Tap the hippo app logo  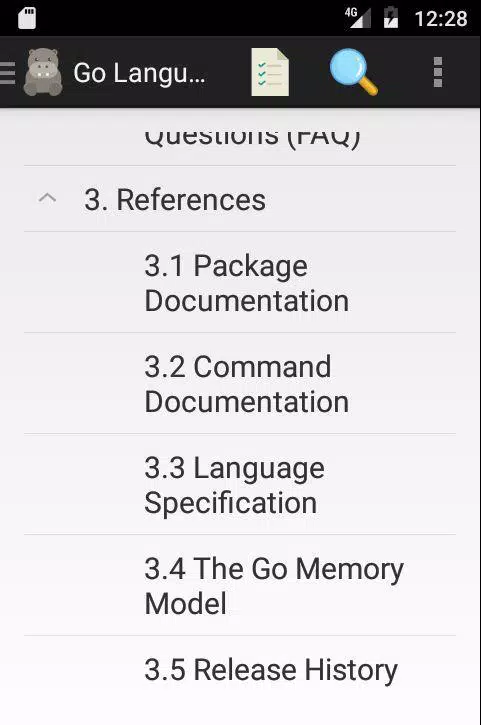[x=43, y=72]
